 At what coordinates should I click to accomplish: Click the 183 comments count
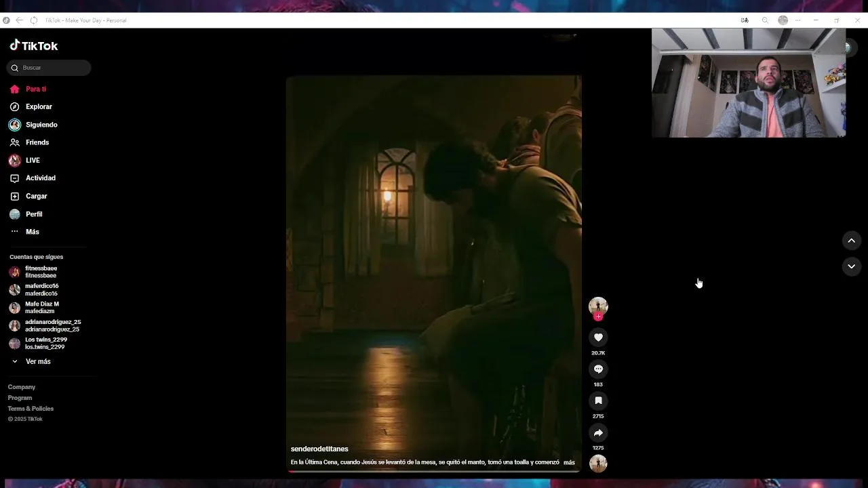(x=598, y=384)
